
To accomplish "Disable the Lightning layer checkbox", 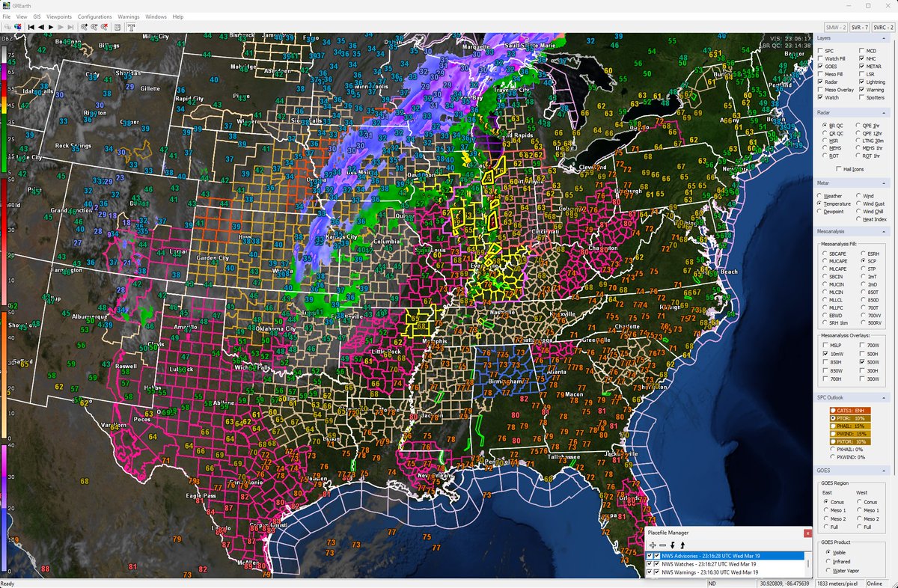I will [862, 82].
